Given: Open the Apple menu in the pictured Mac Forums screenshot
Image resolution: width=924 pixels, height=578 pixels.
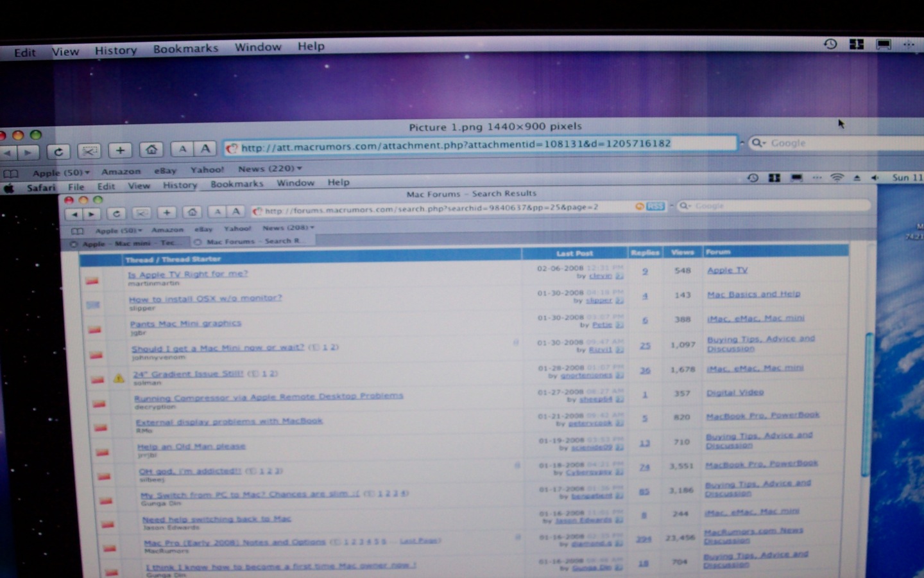Looking at the screenshot, I should pos(9,188).
